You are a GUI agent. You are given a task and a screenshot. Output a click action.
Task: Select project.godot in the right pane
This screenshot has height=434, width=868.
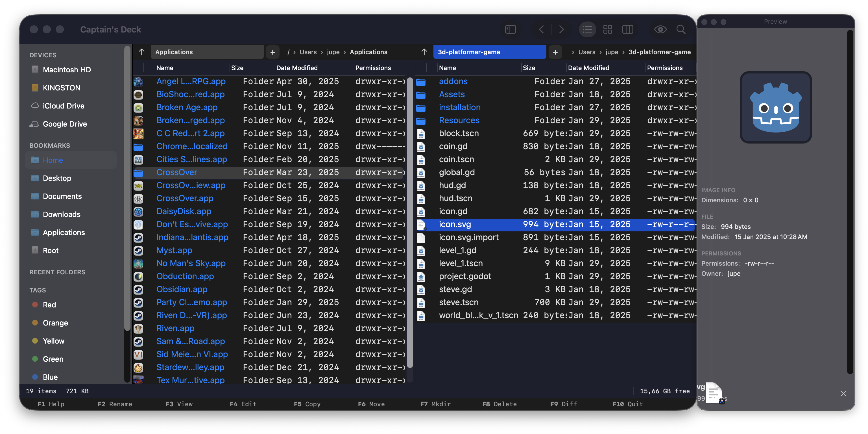[465, 276]
